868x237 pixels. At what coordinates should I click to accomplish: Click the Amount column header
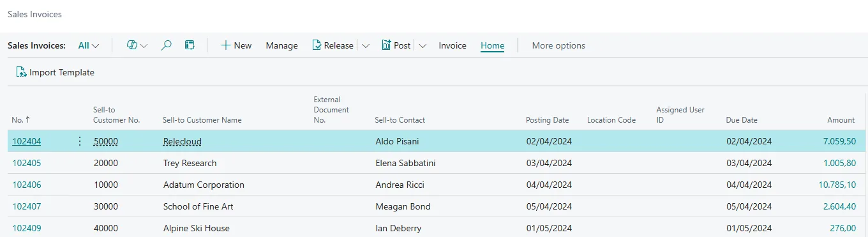841,120
